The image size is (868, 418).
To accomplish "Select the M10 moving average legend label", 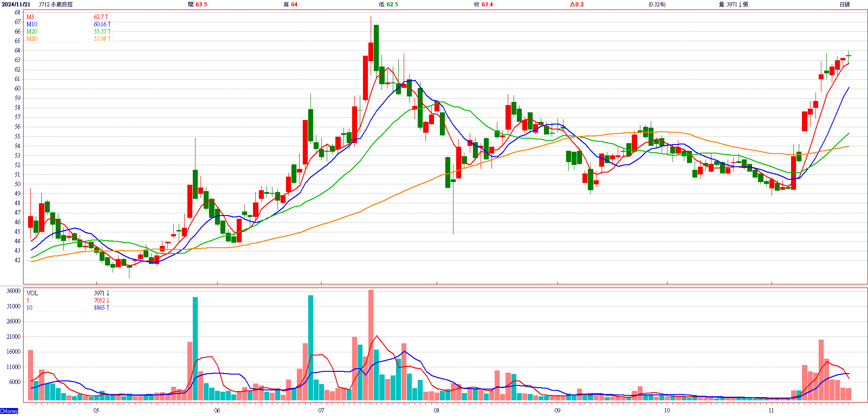I will (x=32, y=24).
